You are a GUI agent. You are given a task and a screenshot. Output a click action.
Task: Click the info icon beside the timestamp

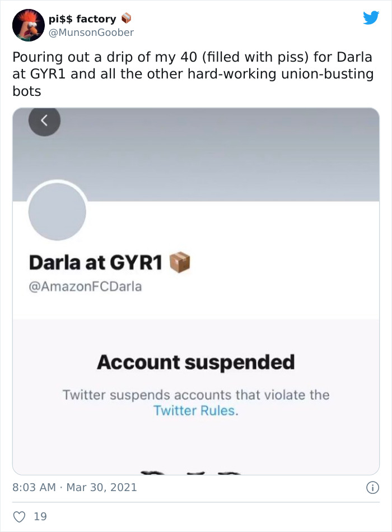click(374, 487)
